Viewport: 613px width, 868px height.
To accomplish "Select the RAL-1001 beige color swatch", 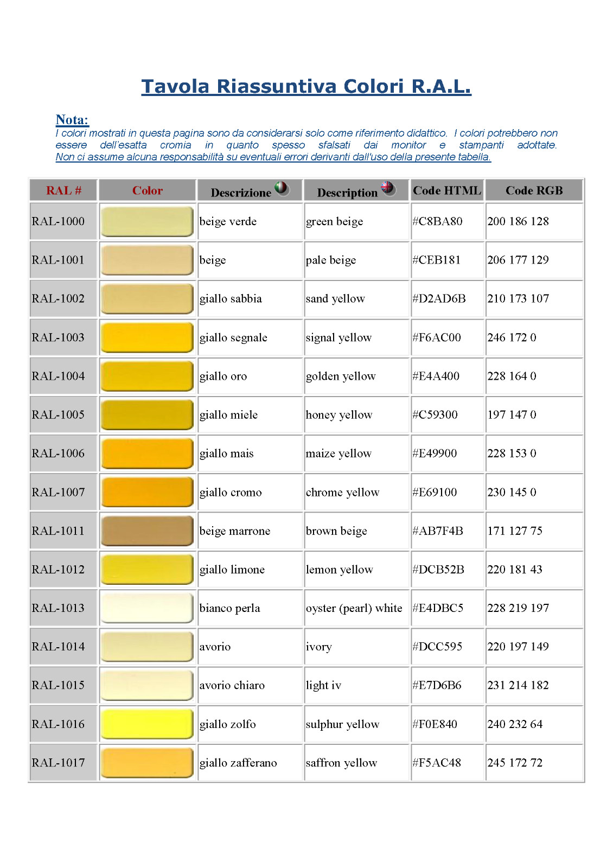I will coord(147,260).
